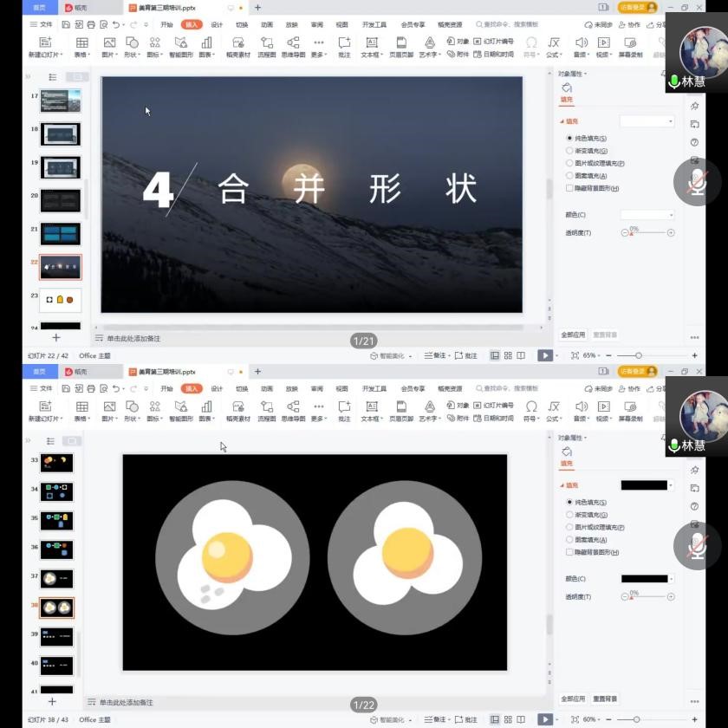The image size is (728, 728).
Task: Click 重置背景 button in the egg-slide window panel
Action: coord(605,699)
